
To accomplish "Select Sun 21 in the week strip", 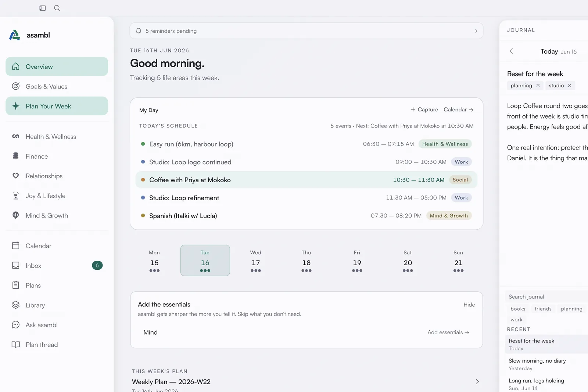I will pos(458,260).
